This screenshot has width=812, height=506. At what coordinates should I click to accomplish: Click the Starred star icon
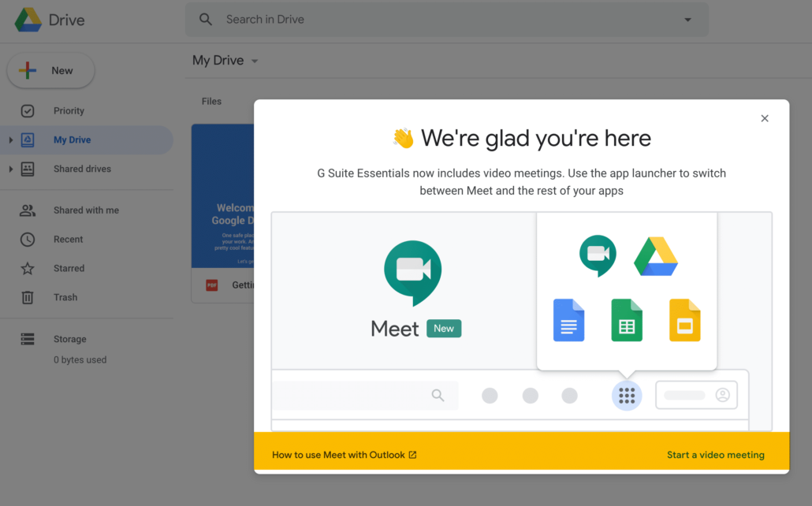pos(28,268)
